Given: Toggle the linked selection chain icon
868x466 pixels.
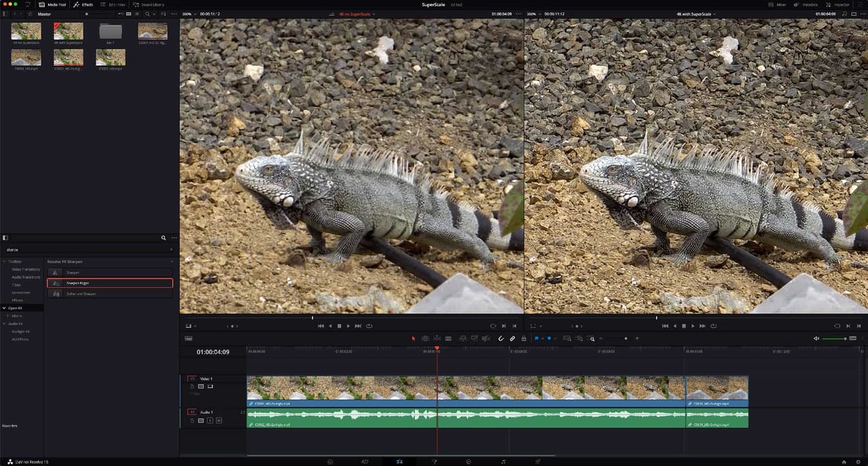Looking at the screenshot, I should 513,338.
